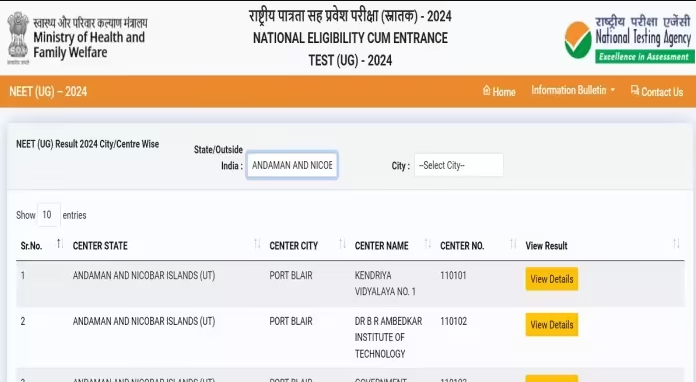
Task: Sort by CENTER NO. arrow icon
Action: [x=513, y=244]
